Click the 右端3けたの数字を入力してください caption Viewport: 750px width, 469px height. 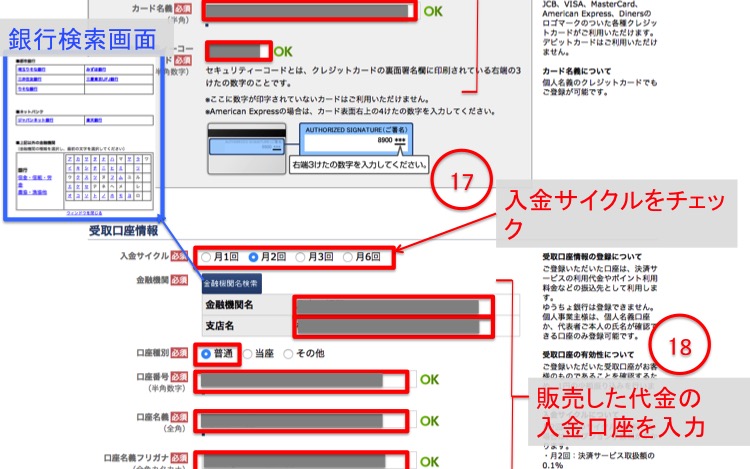click(359, 164)
